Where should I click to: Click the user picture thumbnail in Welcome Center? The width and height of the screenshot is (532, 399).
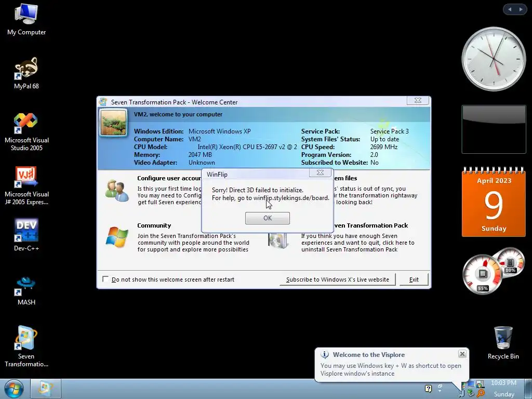tap(113, 123)
